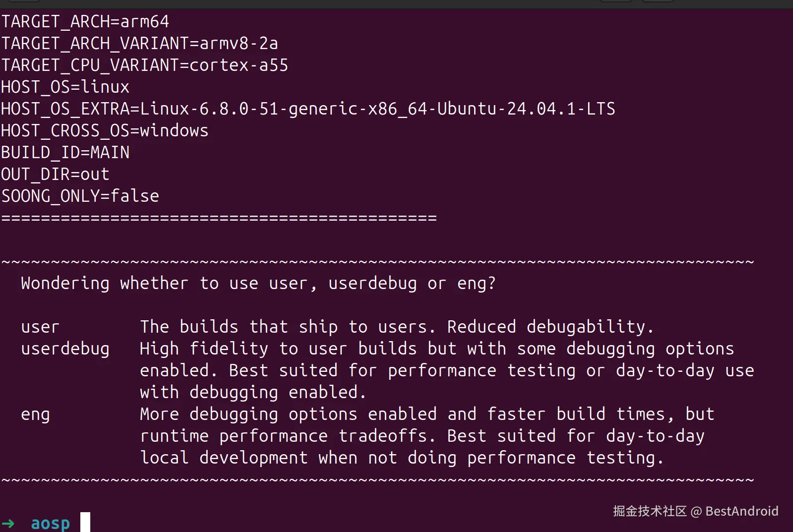Click the TARGET_ARCH=arm64 line
This screenshot has height=532, width=793.
85,22
